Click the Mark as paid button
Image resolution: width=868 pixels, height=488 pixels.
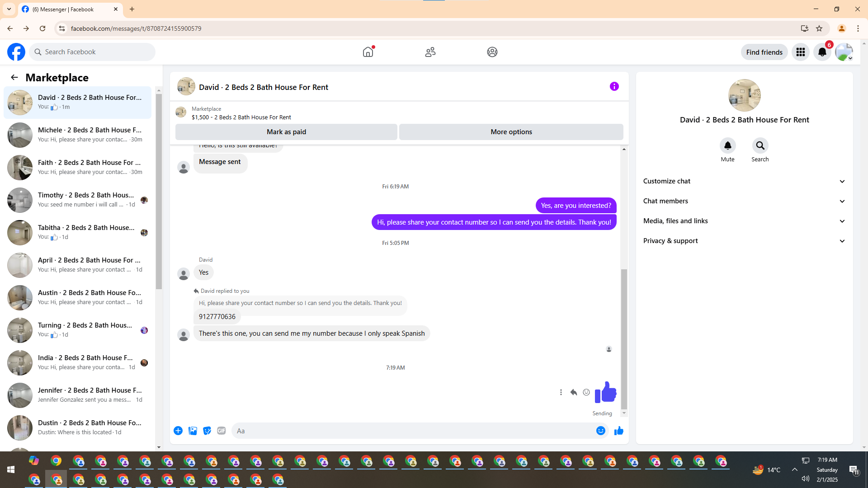click(286, 132)
